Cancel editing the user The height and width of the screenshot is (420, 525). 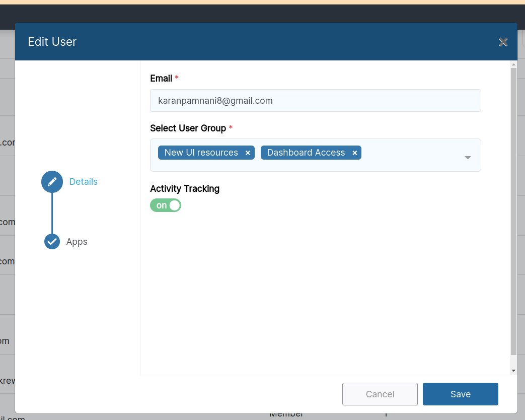tap(380, 394)
